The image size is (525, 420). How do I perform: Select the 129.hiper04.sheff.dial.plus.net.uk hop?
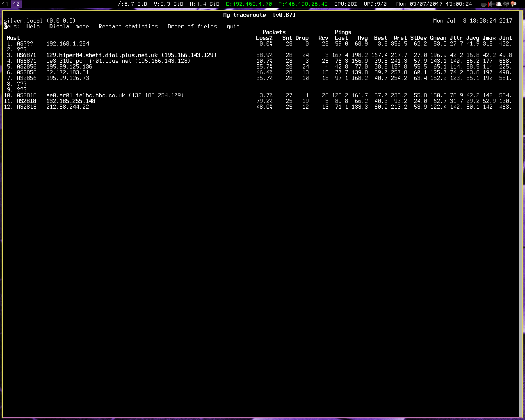pos(131,55)
